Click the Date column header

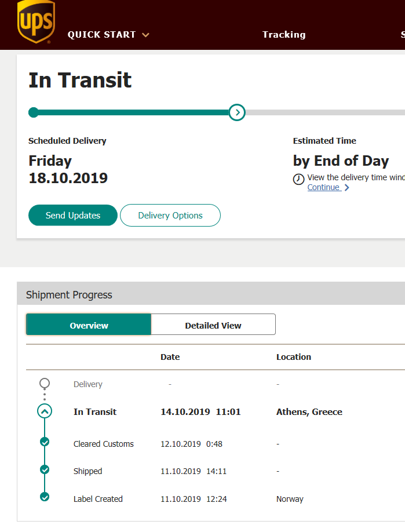[170, 357]
